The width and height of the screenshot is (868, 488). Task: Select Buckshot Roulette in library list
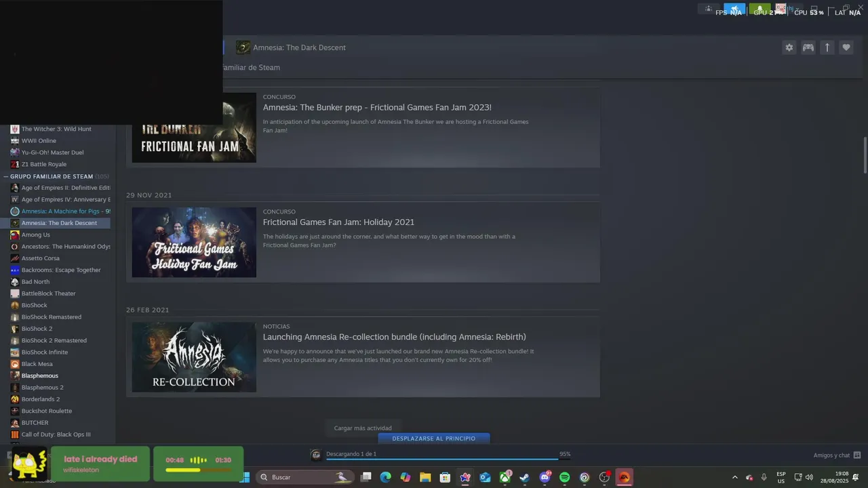(x=46, y=411)
